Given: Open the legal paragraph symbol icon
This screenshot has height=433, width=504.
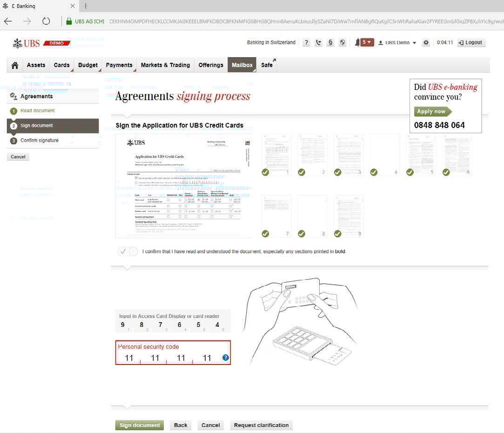Looking at the screenshot, I should click(x=330, y=43).
